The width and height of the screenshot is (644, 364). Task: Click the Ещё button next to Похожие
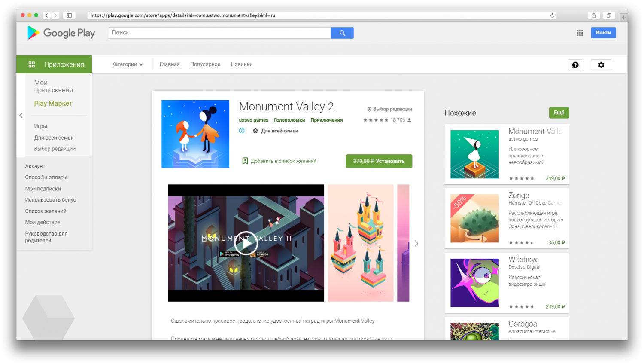[559, 113]
